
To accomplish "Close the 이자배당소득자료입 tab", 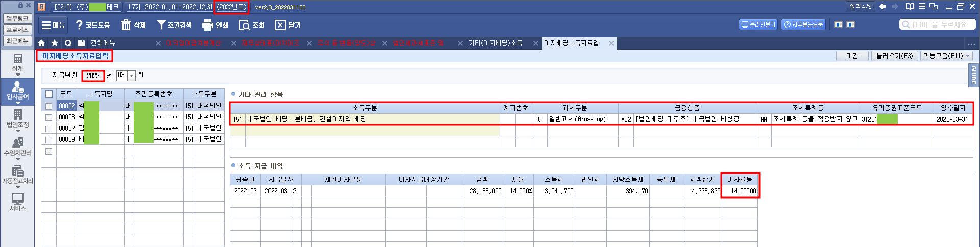I will tap(611, 43).
